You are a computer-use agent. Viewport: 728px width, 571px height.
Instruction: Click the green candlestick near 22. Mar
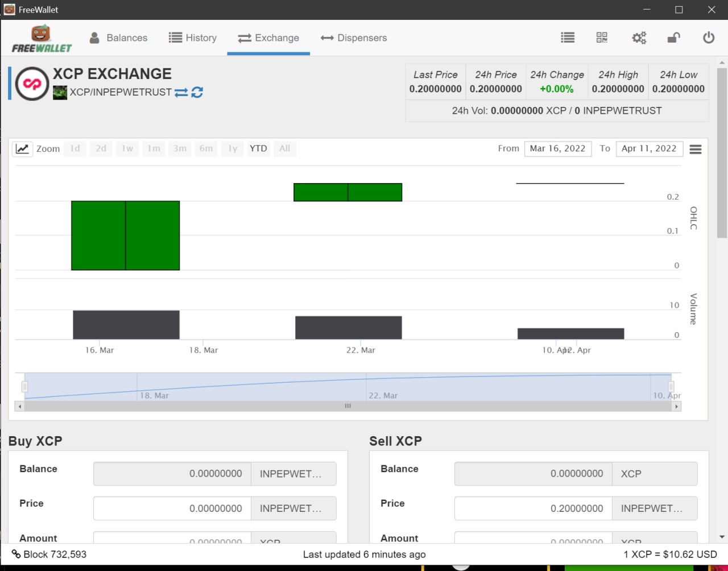pyautogui.click(x=348, y=192)
